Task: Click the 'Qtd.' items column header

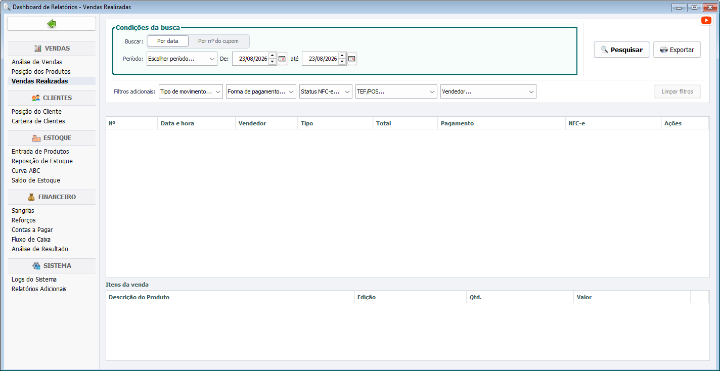Action: pyautogui.click(x=519, y=297)
